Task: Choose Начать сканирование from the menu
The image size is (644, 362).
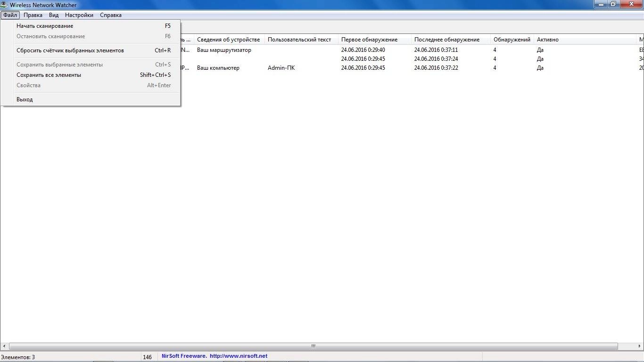Action: click(91, 26)
